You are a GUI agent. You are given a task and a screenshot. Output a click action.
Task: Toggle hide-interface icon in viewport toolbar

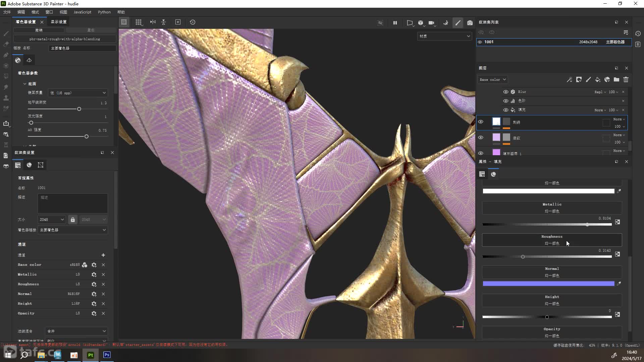point(380,23)
